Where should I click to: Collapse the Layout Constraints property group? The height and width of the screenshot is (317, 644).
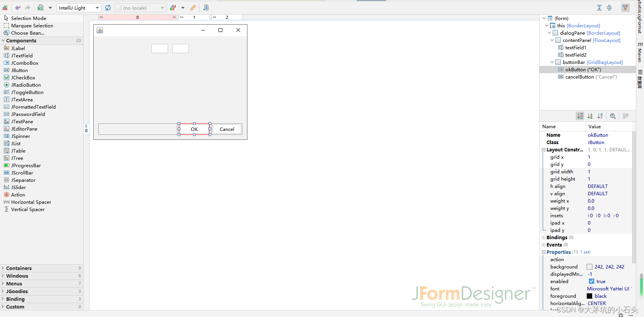(x=543, y=149)
